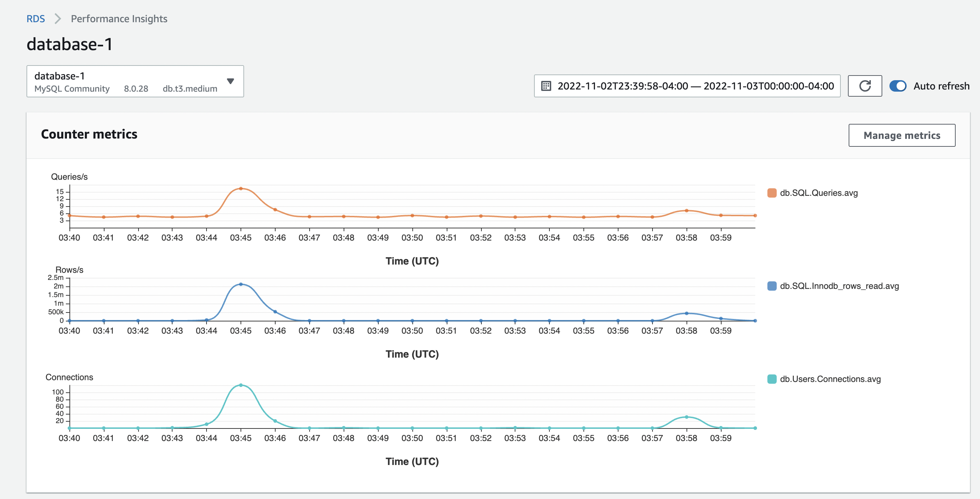Click Rows/s data point at 03:46
Viewport: 980px width, 499px height.
coord(275,312)
